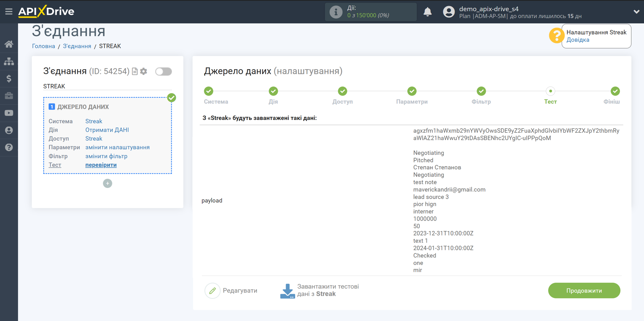Open the billing dollar sidebar icon
Screen dimensions: 644x321
pyautogui.click(x=9, y=78)
